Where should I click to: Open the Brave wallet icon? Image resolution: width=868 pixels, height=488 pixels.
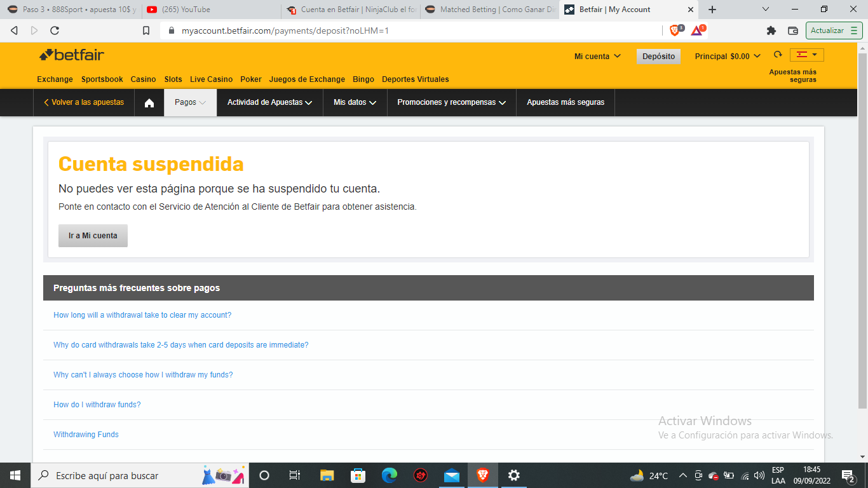[792, 30]
